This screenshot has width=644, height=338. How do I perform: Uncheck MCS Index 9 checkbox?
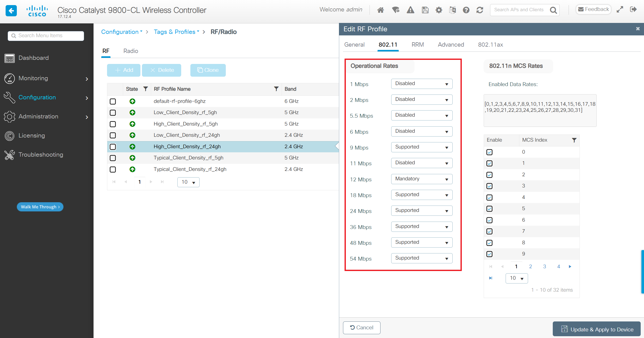pos(489,254)
